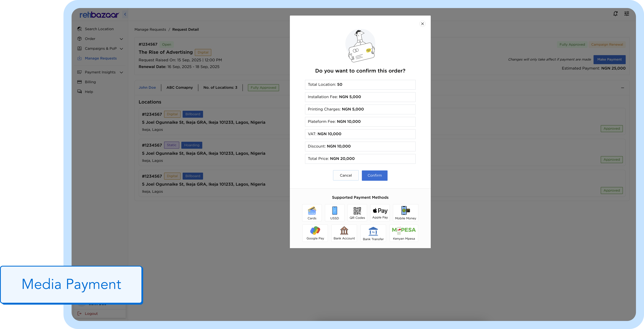Image resolution: width=644 pixels, height=329 pixels.
Task: Open John Doe profile link
Action: pos(147,88)
